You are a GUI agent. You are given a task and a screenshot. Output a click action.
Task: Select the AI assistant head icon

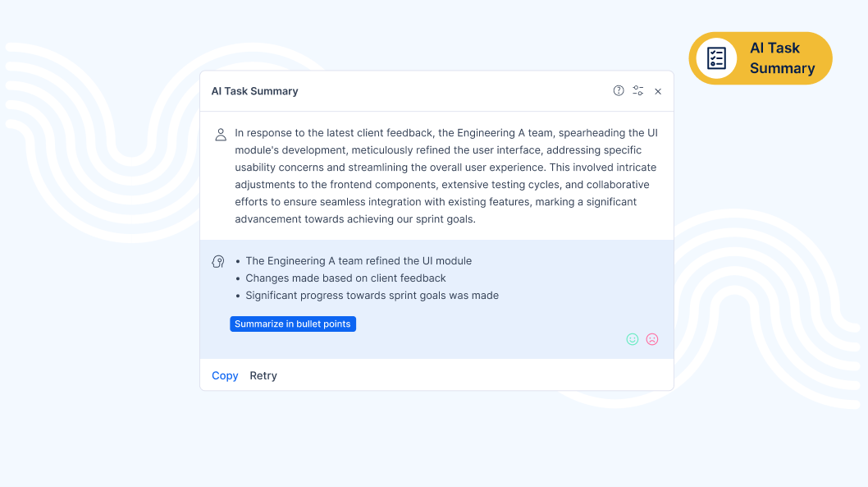click(x=217, y=260)
